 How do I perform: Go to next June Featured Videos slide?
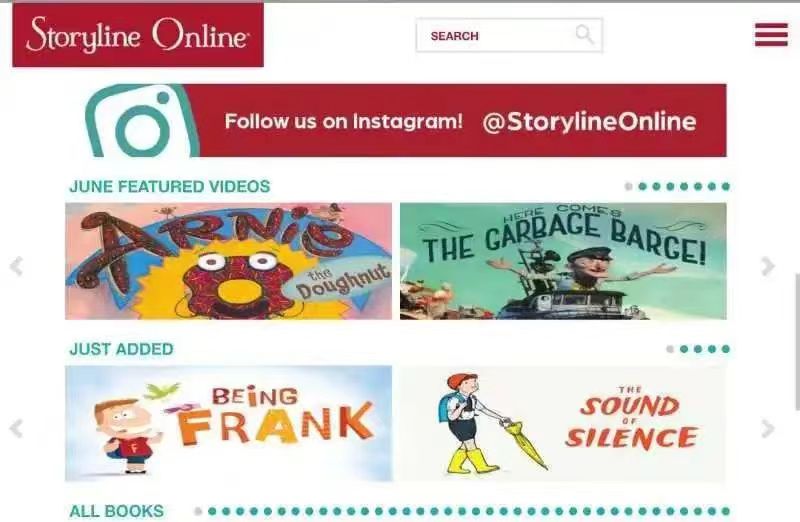tap(768, 266)
